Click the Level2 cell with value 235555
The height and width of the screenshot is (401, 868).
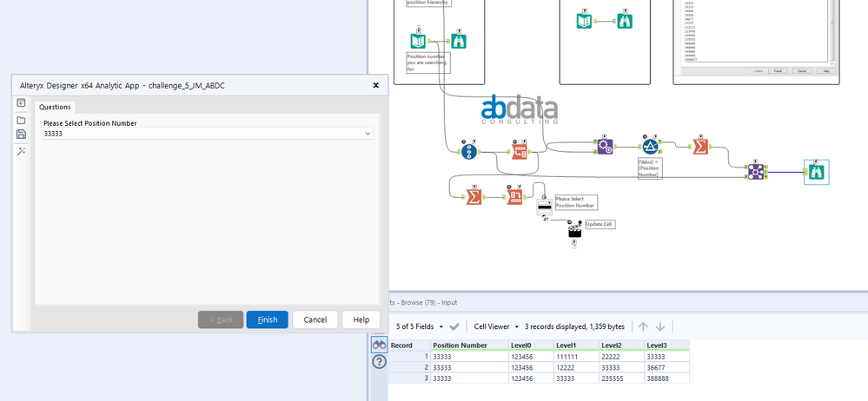622,378
